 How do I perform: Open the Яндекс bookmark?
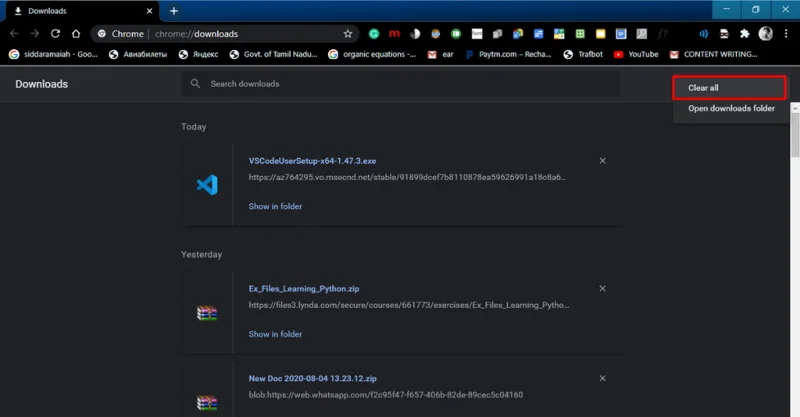click(x=198, y=54)
